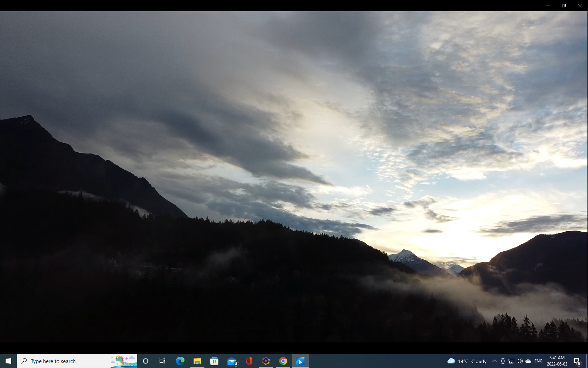The width and height of the screenshot is (588, 368).
Task: Open the Action Center with 8 notifications
Action: [577, 361]
